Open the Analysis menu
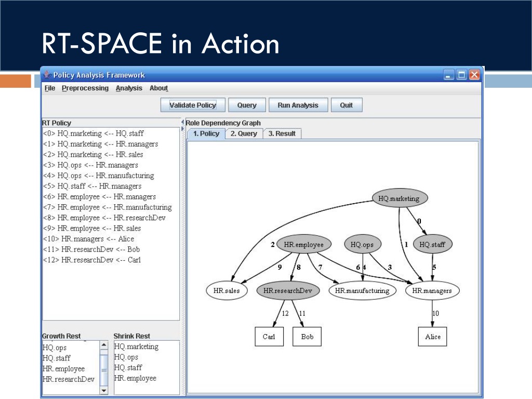Image resolution: width=532 pixels, height=399 pixels. coord(129,88)
